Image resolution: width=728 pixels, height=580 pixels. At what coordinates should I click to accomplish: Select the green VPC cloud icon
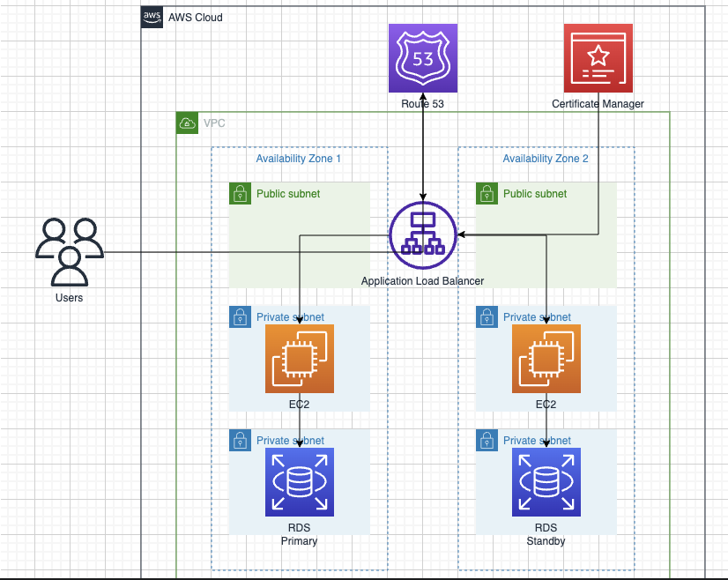pyautogui.click(x=187, y=123)
